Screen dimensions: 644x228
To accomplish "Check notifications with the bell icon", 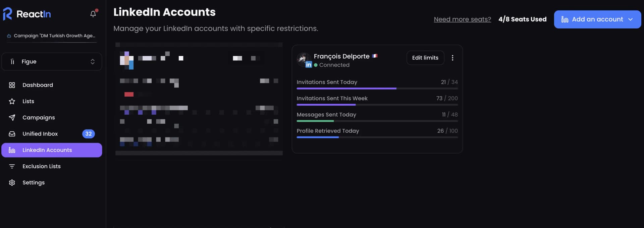I will 93,13.
